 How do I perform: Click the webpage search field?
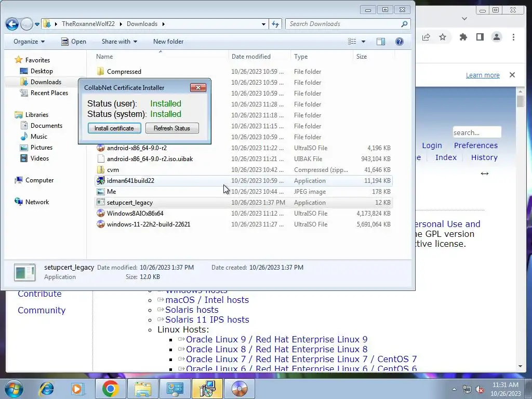[477, 132]
